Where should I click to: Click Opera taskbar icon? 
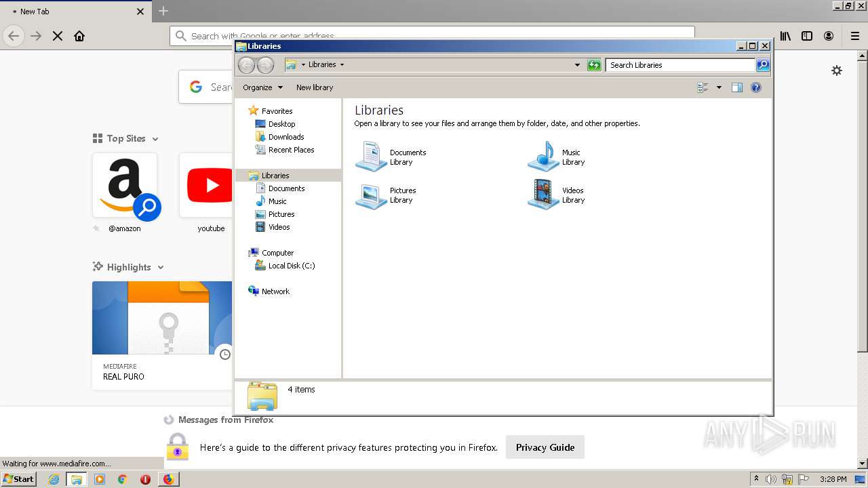145,479
